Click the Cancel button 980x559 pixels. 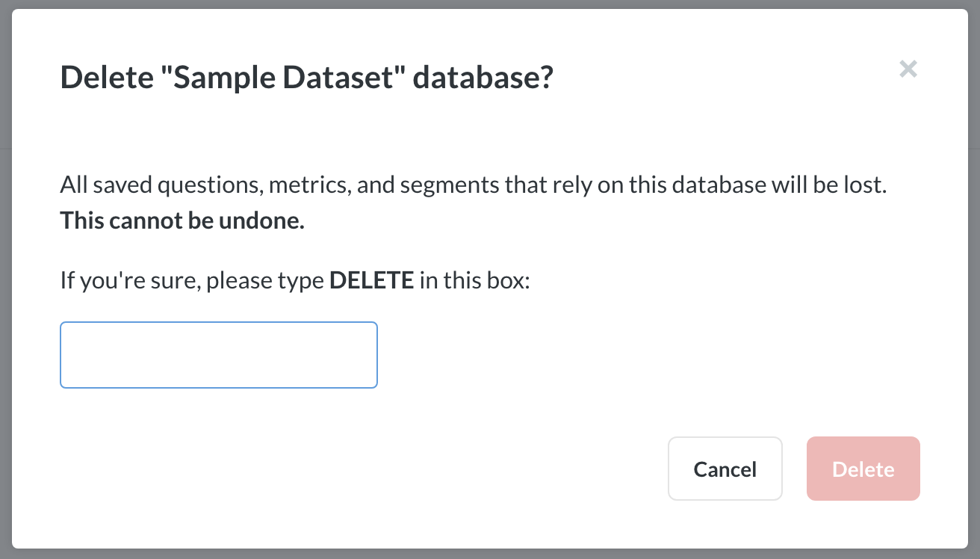(x=725, y=469)
